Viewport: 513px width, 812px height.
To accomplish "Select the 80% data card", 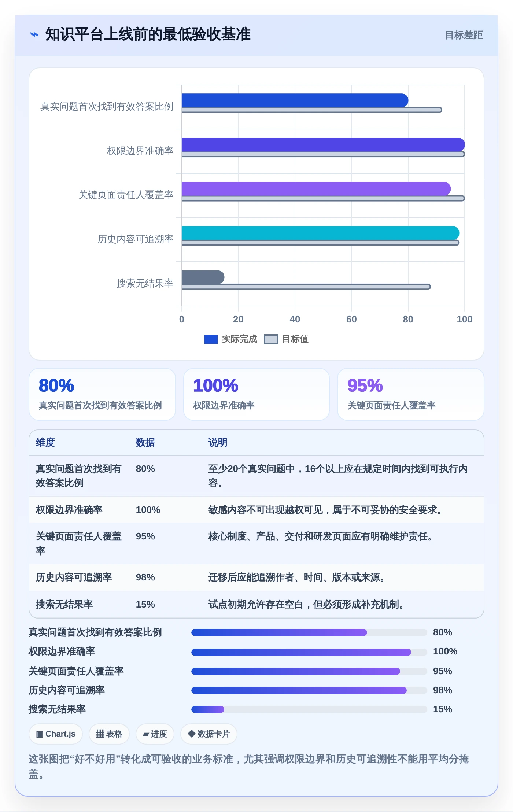I will click(x=102, y=394).
